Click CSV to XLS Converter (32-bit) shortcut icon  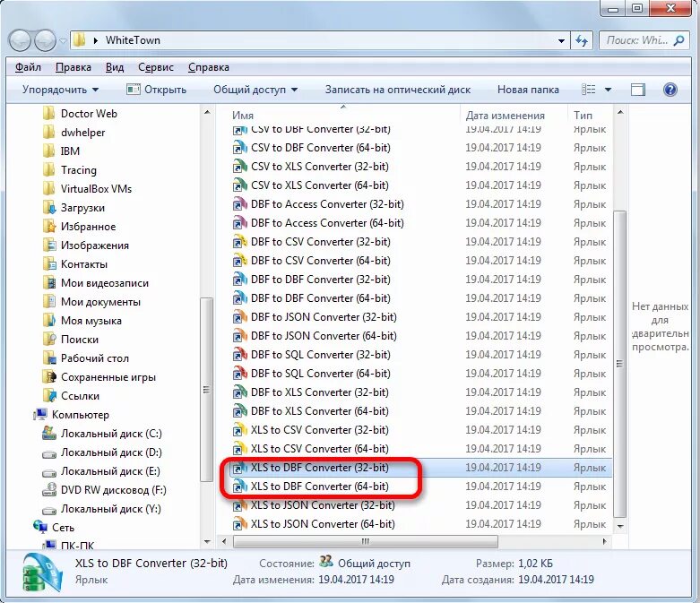click(x=239, y=167)
